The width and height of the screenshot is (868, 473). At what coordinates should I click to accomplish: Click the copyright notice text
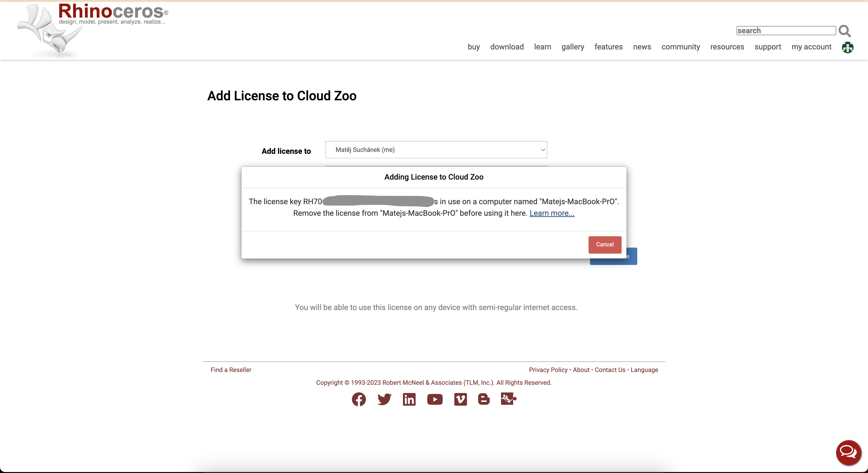coord(434,383)
